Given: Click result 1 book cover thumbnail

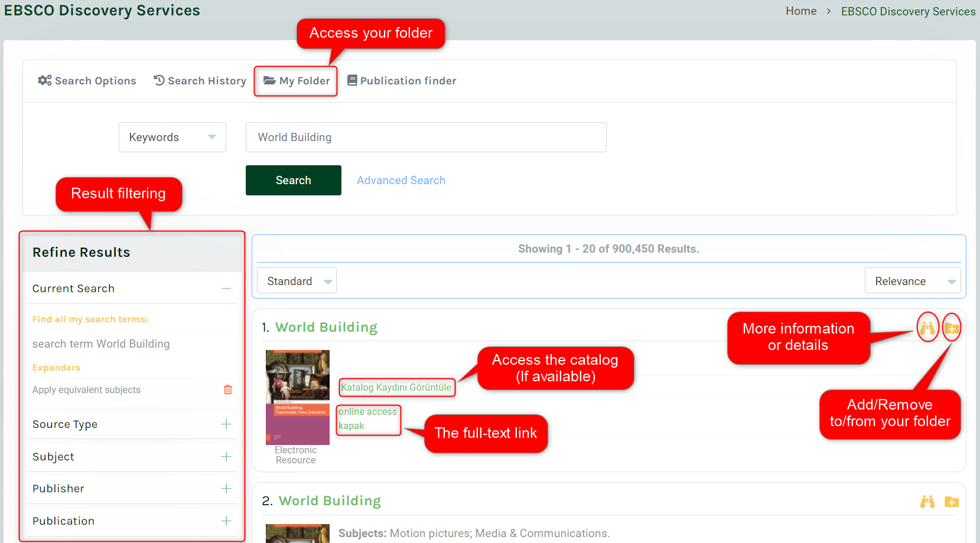Looking at the screenshot, I should tap(298, 397).
